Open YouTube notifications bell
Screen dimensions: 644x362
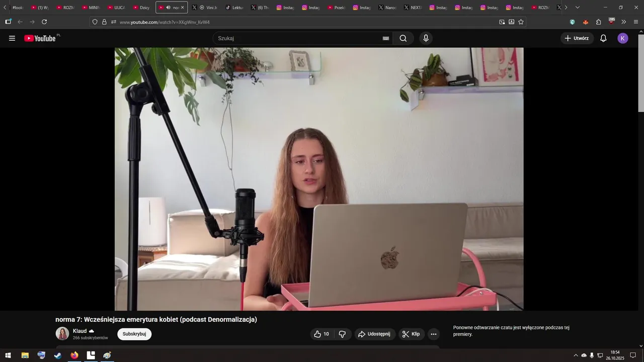pyautogui.click(x=603, y=38)
